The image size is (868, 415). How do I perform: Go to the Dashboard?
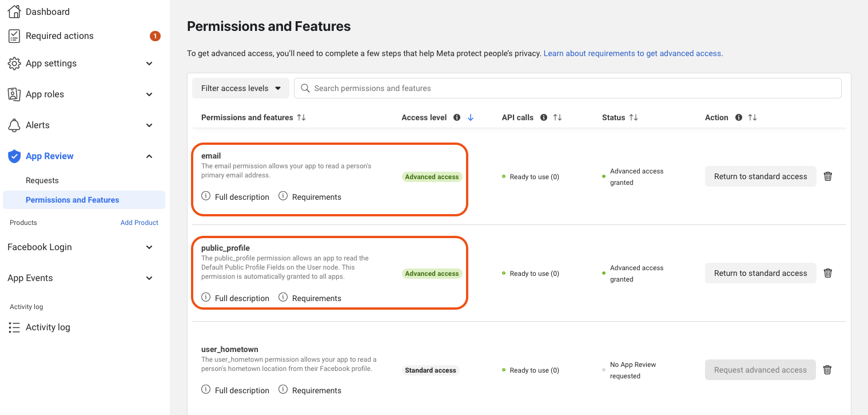click(47, 11)
